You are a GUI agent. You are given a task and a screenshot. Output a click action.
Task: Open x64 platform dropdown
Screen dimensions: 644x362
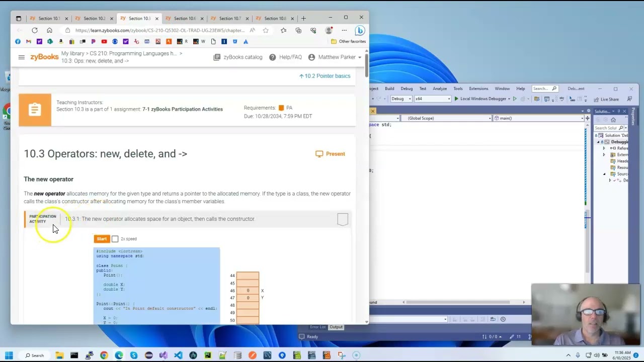[x=432, y=99]
